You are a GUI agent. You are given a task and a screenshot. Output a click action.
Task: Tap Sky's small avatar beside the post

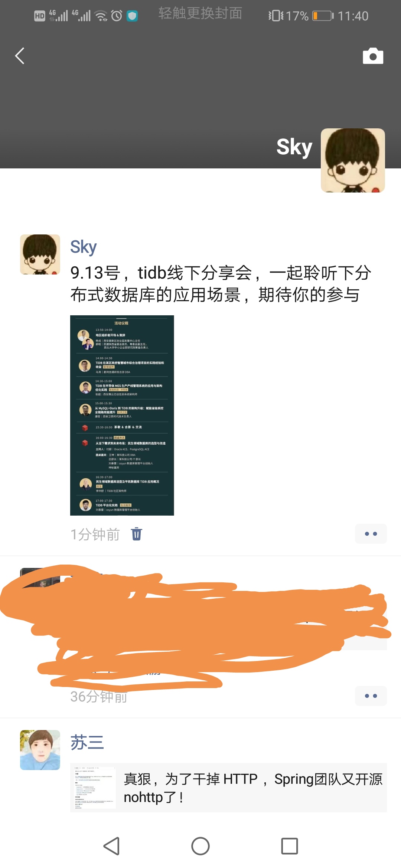(40, 254)
